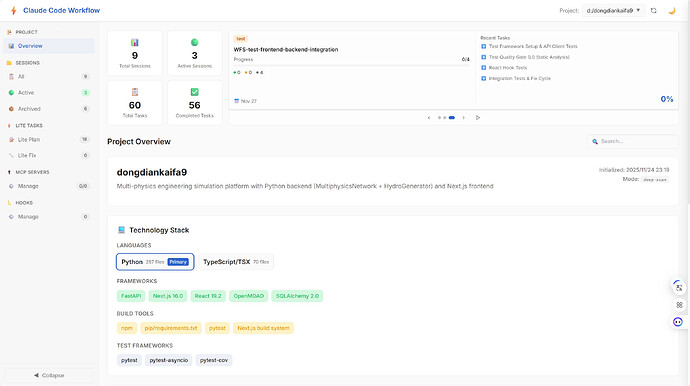690x386 pixels.
Task: Click the SESSIONS folder header icon
Action: point(9,63)
